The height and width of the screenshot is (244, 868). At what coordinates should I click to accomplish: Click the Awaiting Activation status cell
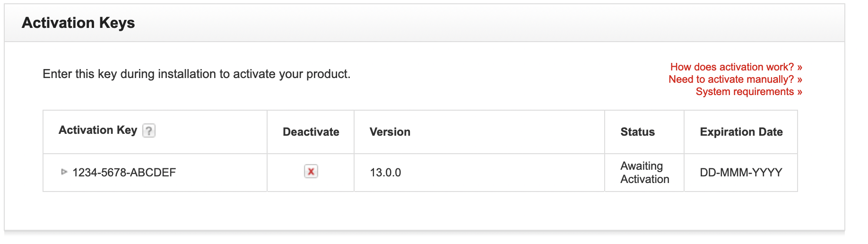click(x=644, y=173)
